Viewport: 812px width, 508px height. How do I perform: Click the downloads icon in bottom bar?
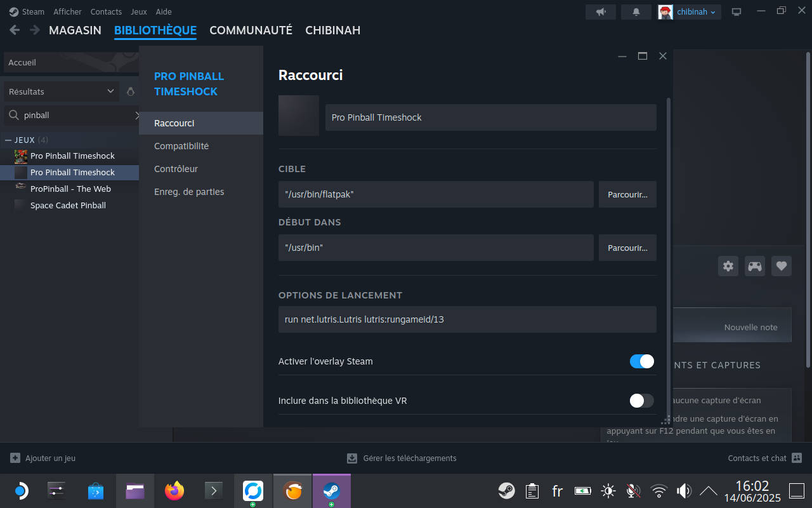(352, 458)
